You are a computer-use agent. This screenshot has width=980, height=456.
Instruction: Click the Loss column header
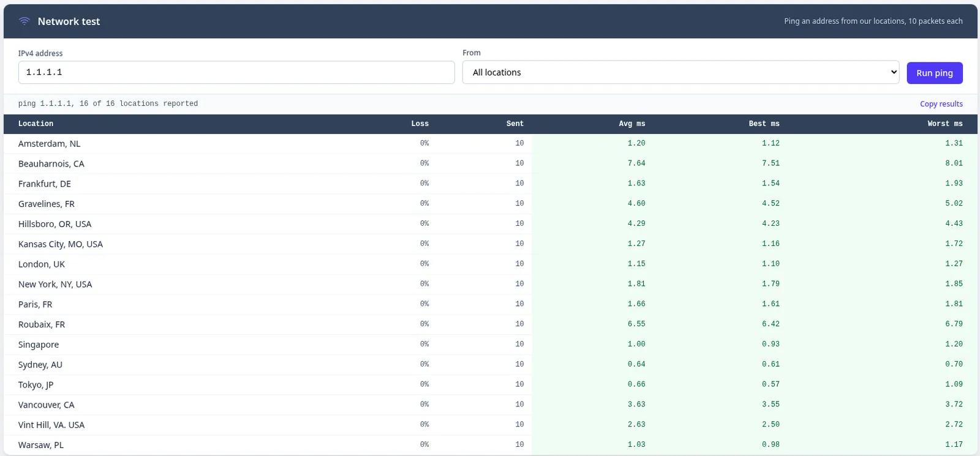420,124
